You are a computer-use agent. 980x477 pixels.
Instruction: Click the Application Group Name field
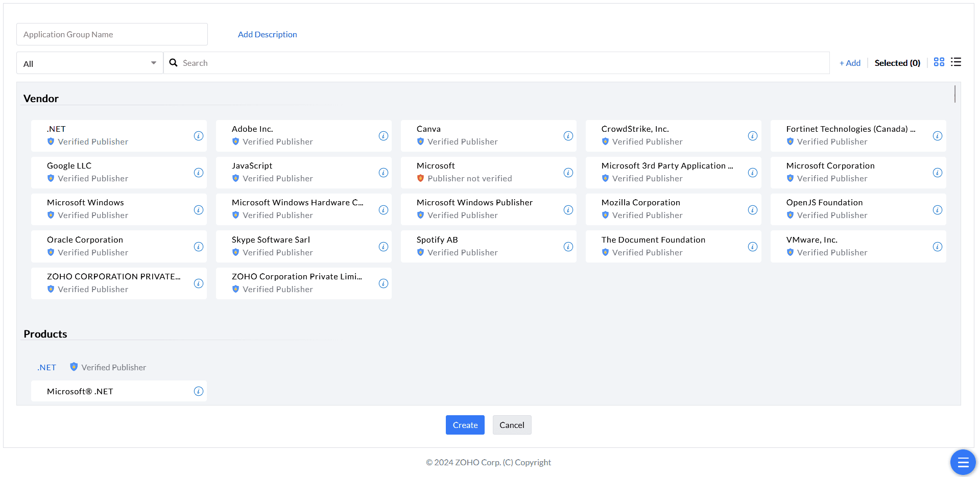(112, 34)
